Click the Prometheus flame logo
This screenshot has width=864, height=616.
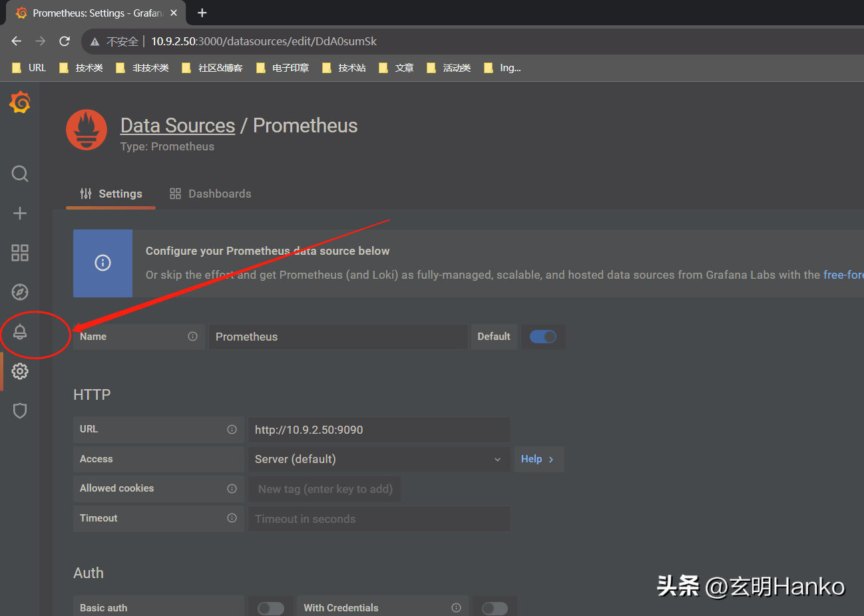click(x=87, y=130)
